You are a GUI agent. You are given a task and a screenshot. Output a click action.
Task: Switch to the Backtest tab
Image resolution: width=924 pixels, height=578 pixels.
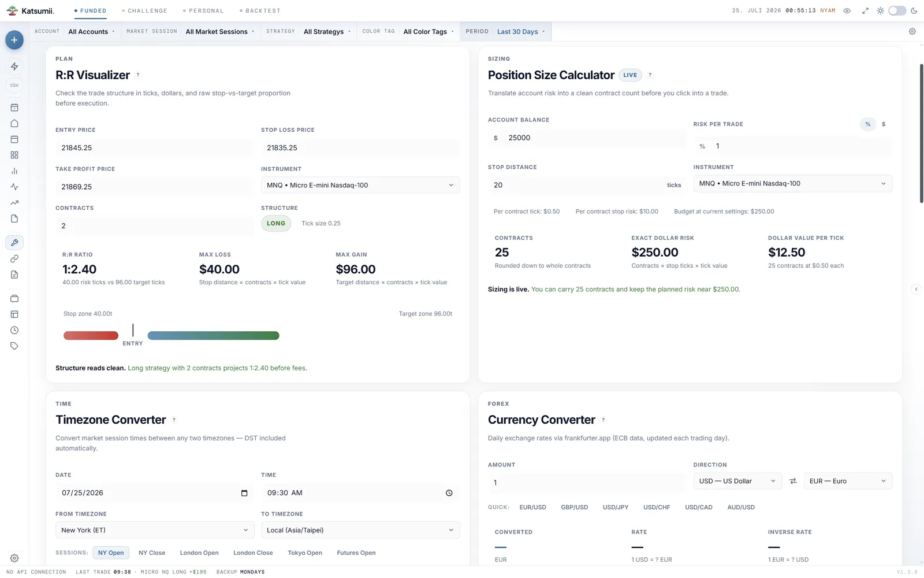click(x=260, y=10)
